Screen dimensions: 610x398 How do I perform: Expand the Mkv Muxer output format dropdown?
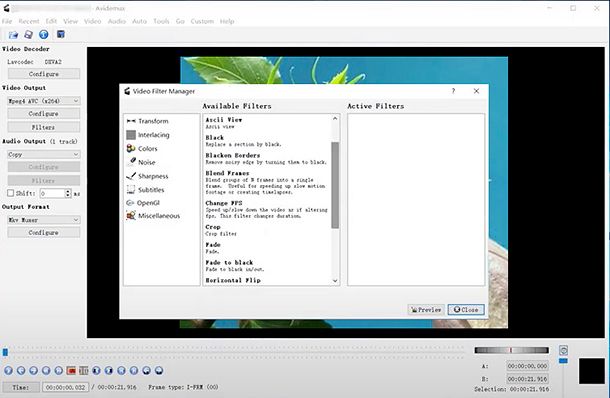[x=44, y=220]
